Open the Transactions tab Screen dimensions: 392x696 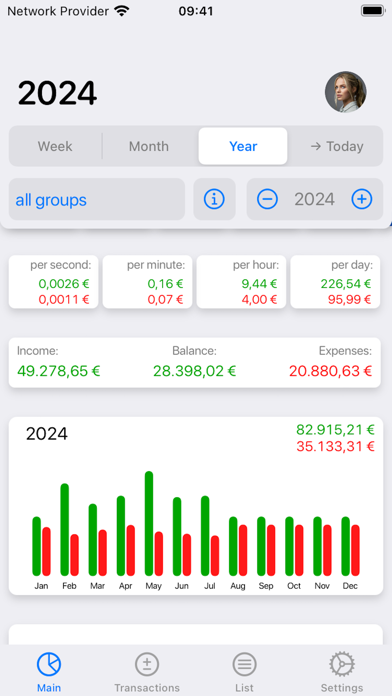tap(147, 672)
